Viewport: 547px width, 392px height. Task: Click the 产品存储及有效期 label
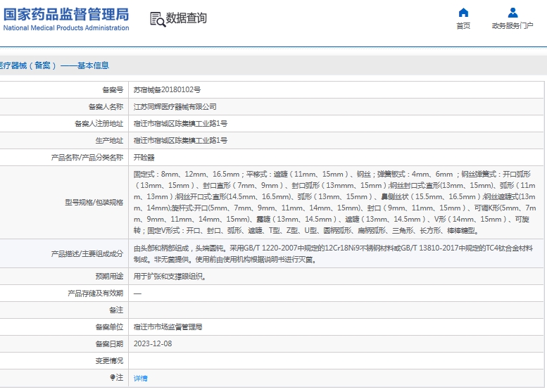[x=95, y=293]
